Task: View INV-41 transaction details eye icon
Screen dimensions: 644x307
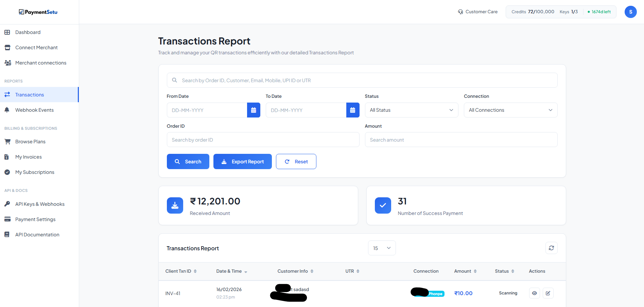Action: tap(534, 293)
